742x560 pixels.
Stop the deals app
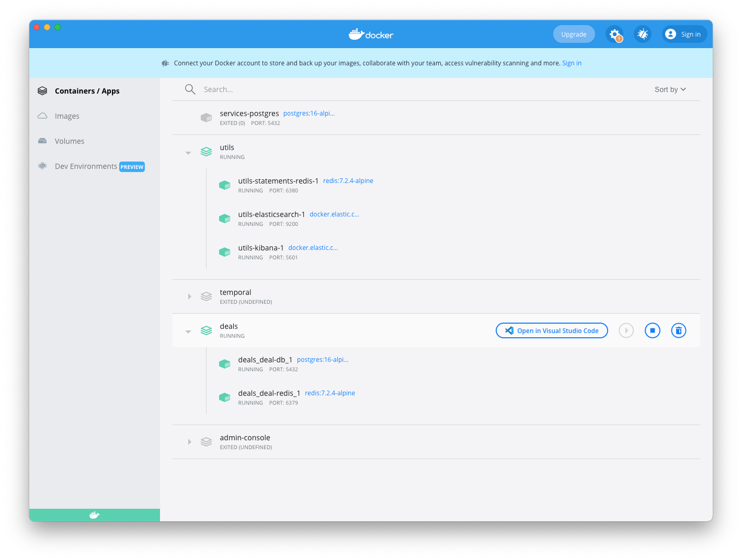(x=653, y=330)
